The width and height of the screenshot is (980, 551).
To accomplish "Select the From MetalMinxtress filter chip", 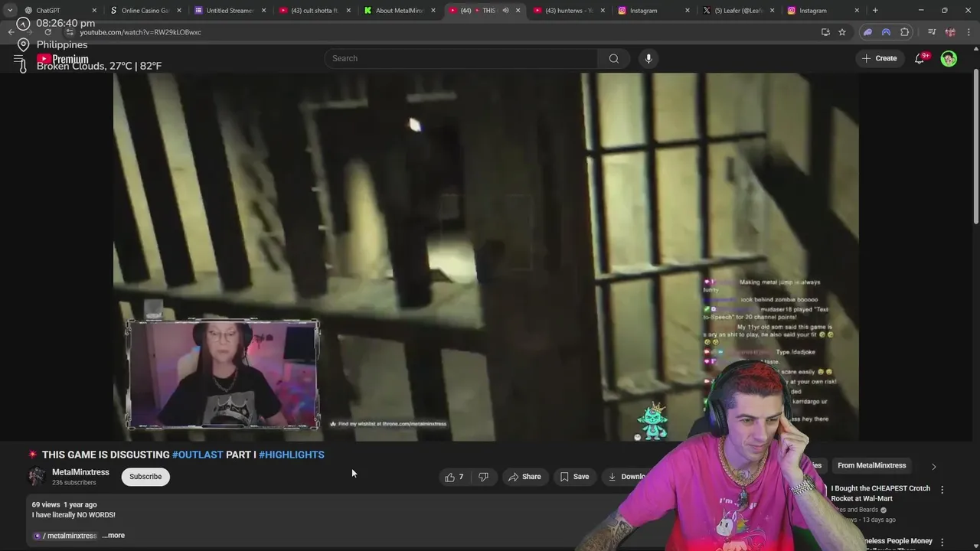I will click(x=871, y=465).
